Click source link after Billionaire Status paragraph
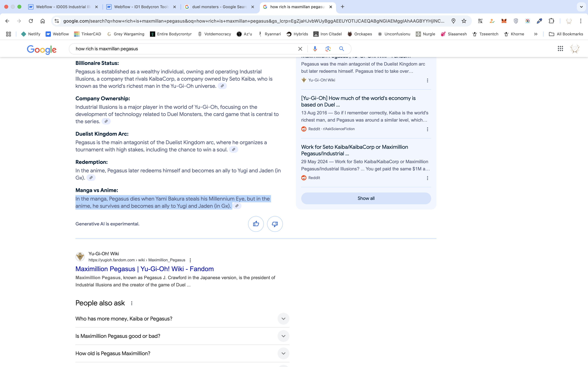The width and height of the screenshot is (588, 367). 222,86
